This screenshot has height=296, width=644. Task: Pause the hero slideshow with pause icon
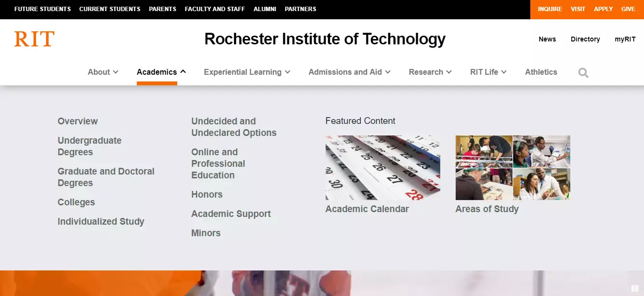635,288
